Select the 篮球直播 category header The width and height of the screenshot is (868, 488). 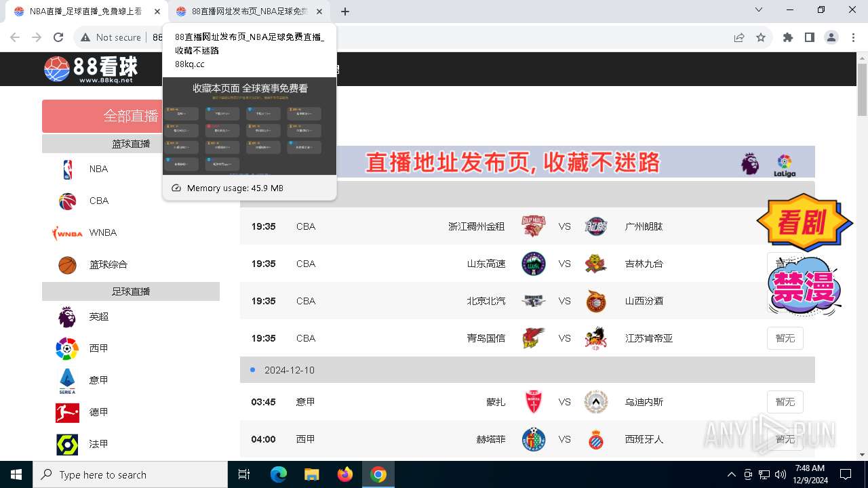131,144
